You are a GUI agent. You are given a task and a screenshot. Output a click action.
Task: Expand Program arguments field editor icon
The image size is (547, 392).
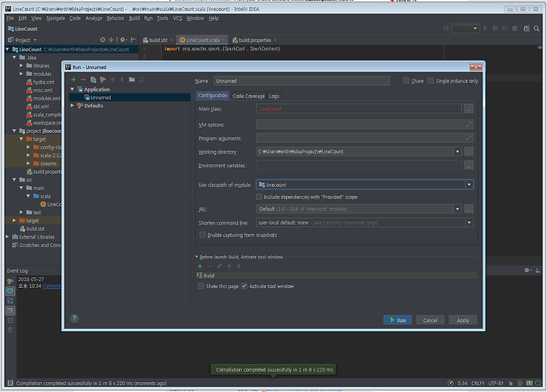pos(469,138)
